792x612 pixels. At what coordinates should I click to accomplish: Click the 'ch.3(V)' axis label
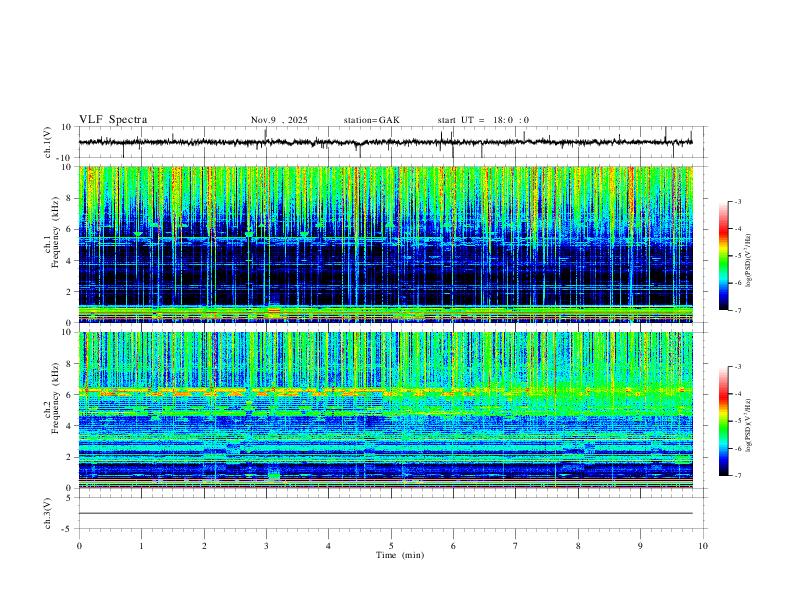[x=48, y=514]
